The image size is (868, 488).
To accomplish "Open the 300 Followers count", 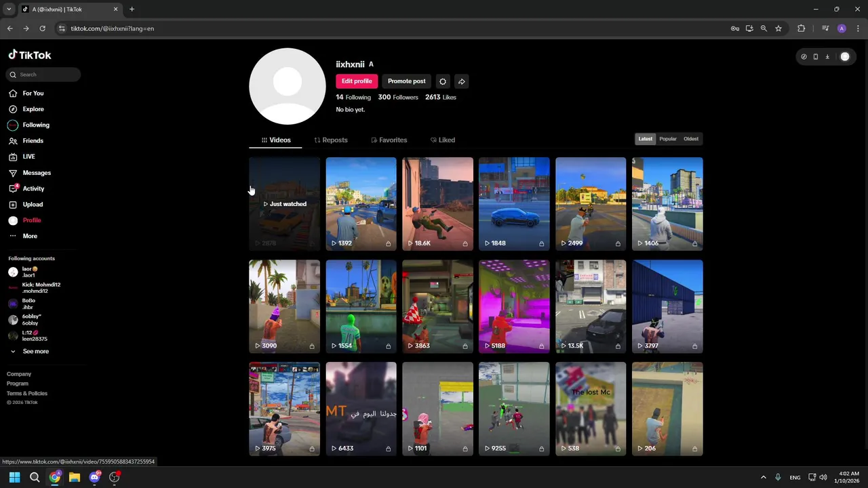I will [x=398, y=98].
